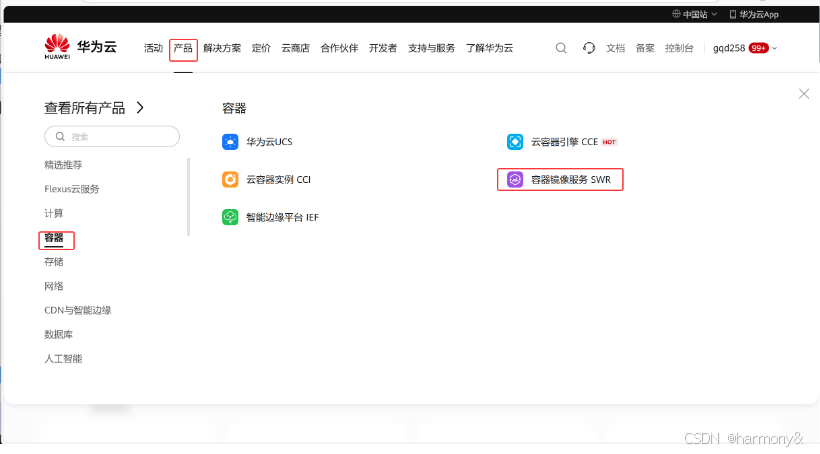
Task: Open the 解决方案 menu
Action: [x=222, y=48]
